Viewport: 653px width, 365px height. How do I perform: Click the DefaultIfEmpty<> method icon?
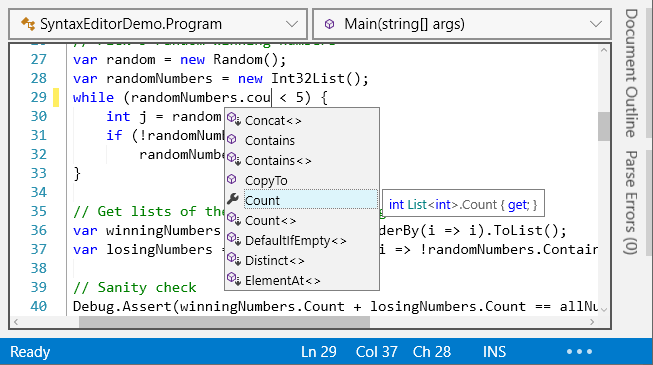coord(233,240)
